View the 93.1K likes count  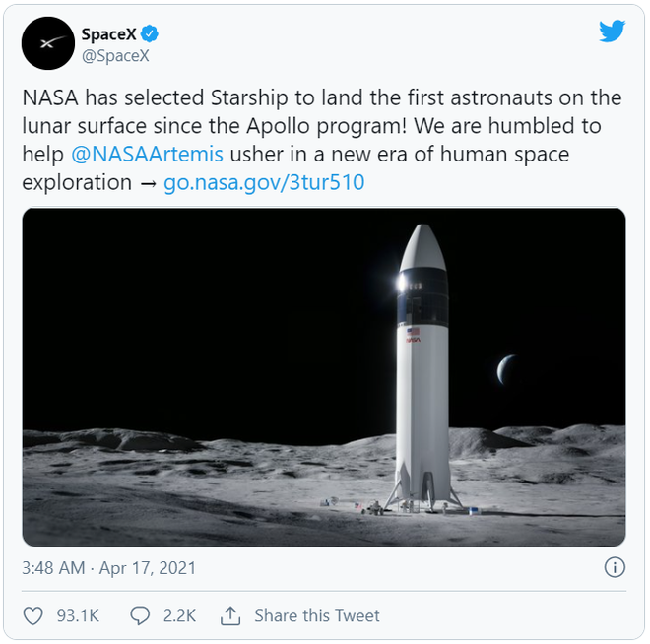pos(78,615)
